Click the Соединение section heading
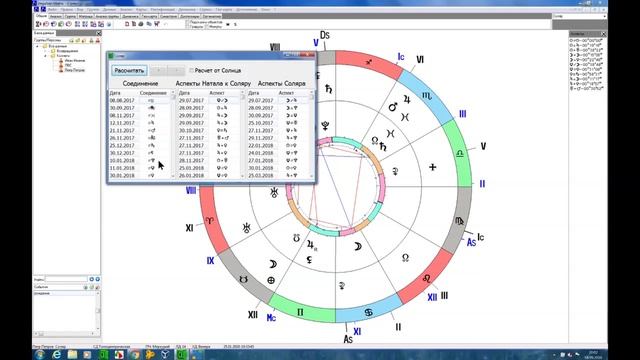 pos(140,83)
